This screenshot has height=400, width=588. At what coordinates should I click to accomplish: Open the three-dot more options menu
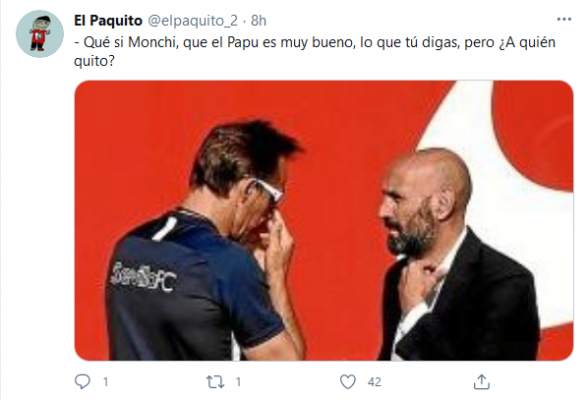564,19
